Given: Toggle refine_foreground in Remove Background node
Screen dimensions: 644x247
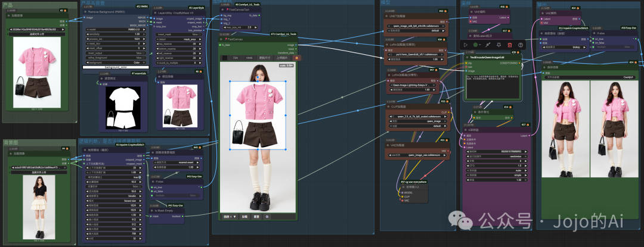Looking at the screenshot, I should pos(116,58).
